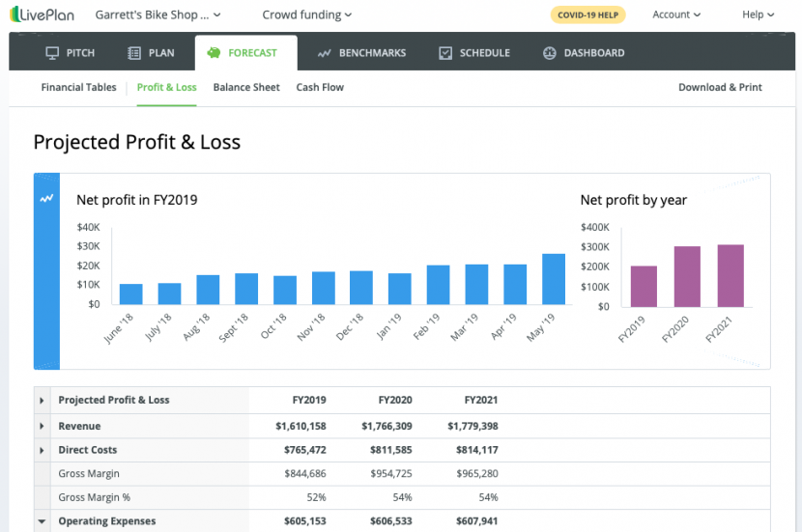Open the Crowd funding forecast dropdown
Screen dimensions: 802x532
pos(306,15)
